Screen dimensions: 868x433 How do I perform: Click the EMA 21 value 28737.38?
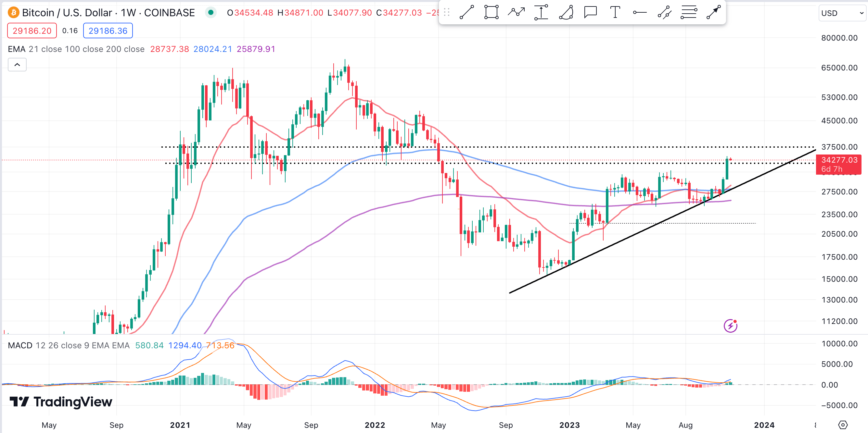[170, 49]
